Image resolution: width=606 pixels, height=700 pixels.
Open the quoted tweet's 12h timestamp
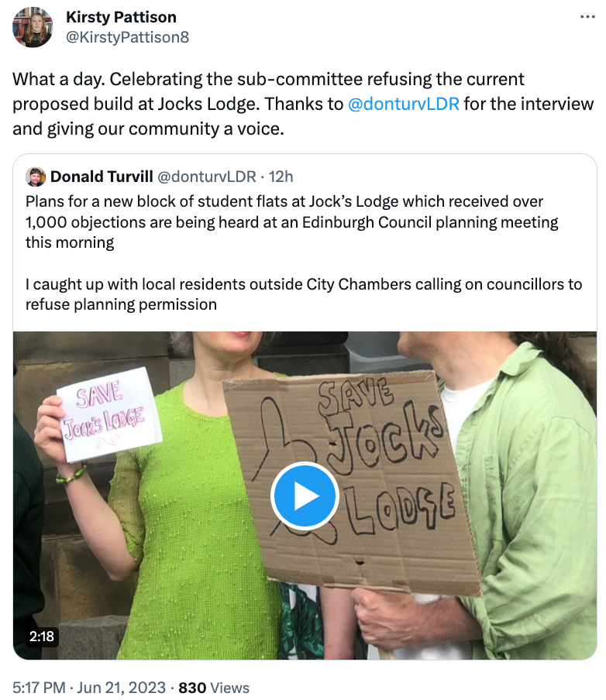click(281, 177)
